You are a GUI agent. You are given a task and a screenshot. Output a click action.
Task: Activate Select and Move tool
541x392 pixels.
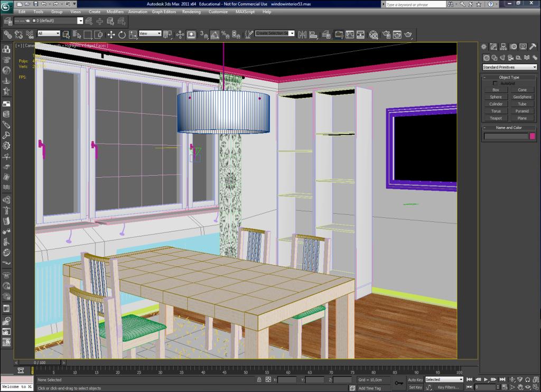click(111, 34)
